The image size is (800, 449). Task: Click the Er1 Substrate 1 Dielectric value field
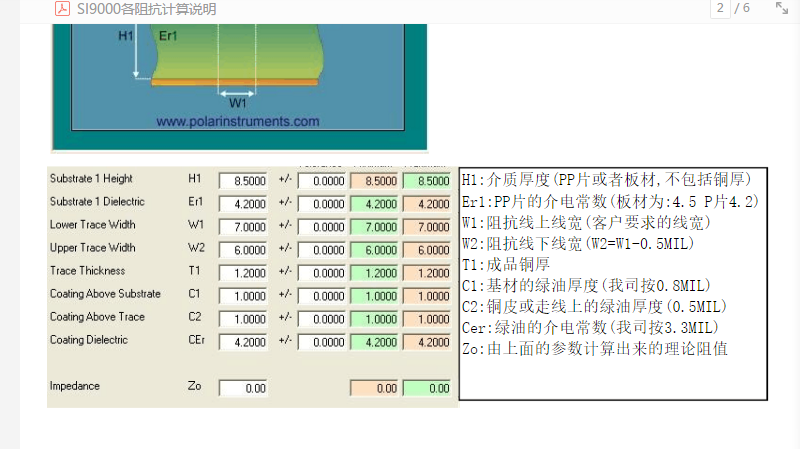[x=243, y=204]
